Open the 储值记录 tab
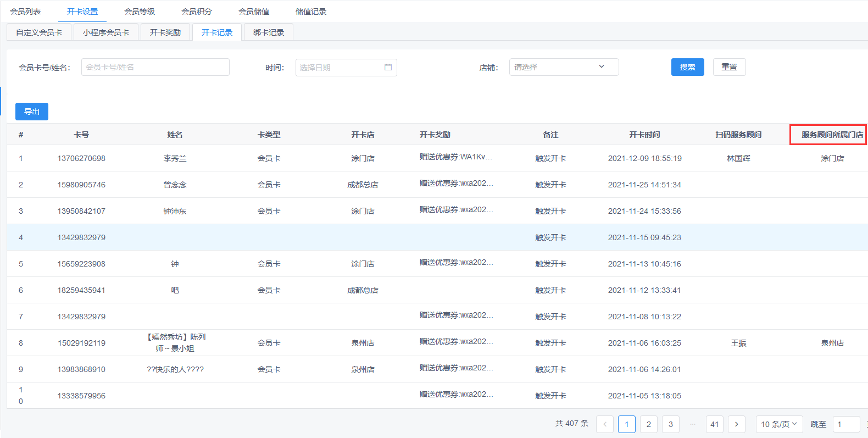 click(311, 12)
